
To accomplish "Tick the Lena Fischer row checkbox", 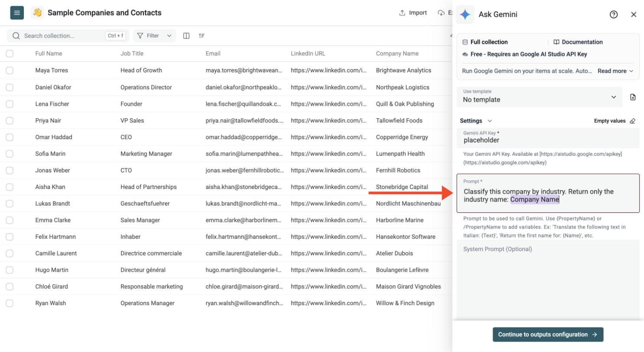I will pos(10,104).
